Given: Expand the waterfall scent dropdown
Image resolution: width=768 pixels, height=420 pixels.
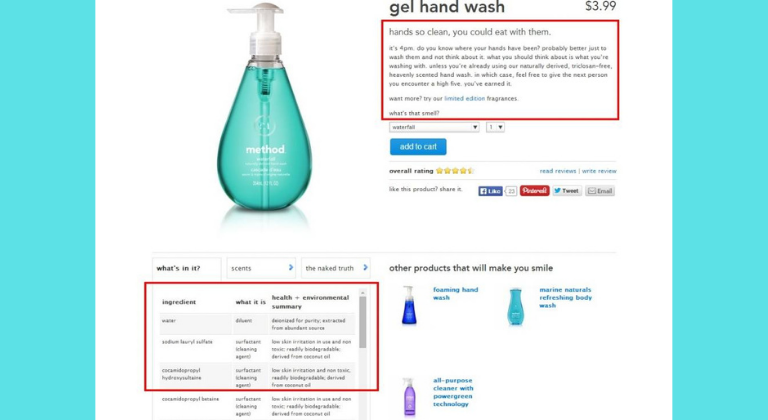Looking at the screenshot, I should pyautogui.click(x=434, y=127).
